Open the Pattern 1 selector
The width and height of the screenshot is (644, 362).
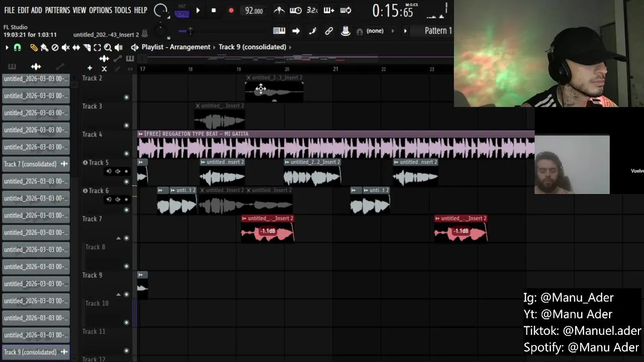tap(438, 31)
